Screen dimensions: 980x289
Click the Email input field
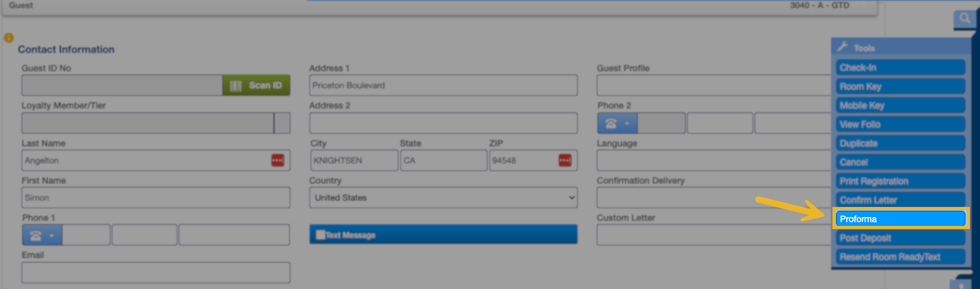coord(155,273)
